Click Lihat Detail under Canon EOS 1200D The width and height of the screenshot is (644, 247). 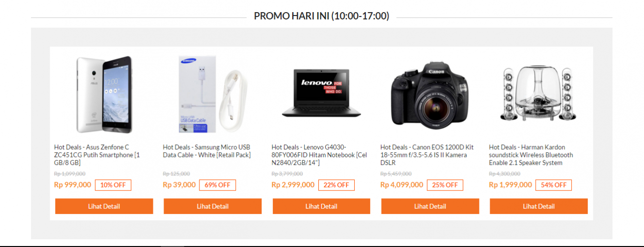[430, 206]
